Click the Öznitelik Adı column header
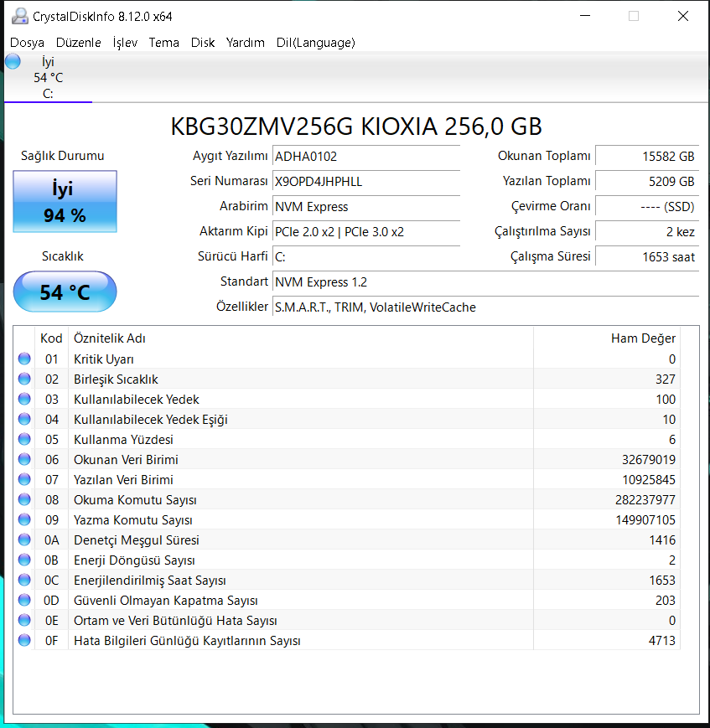 click(301, 338)
